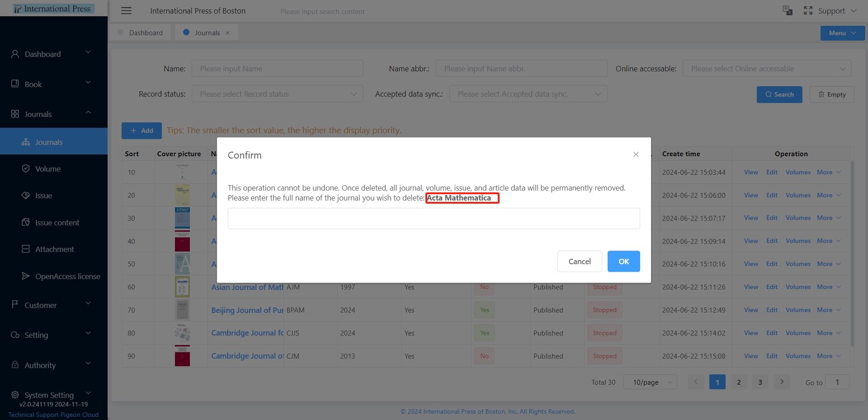The image size is (868, 420).
Task: Click the System Setting gear icon
Action: 15,394
